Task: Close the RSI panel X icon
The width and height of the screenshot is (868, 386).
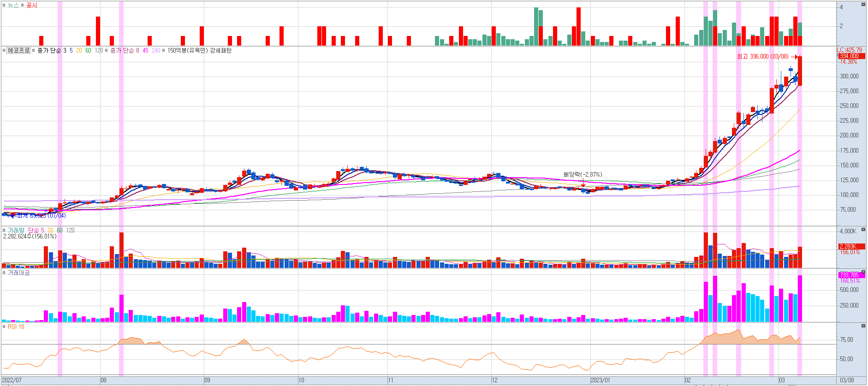Action: pos(863,326)
